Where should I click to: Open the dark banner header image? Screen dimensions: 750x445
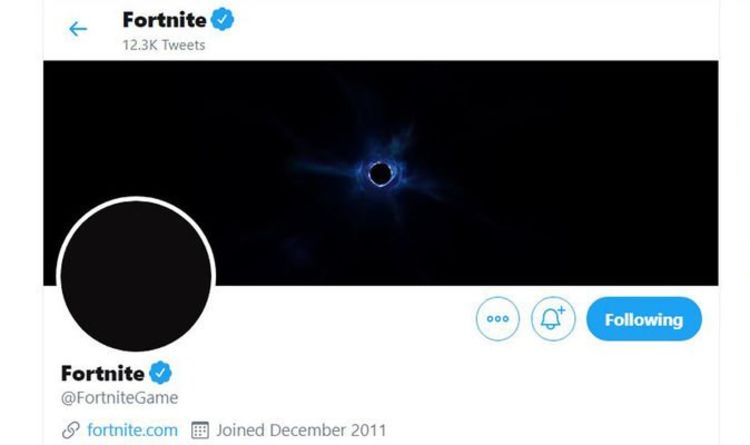click(560, 120)
